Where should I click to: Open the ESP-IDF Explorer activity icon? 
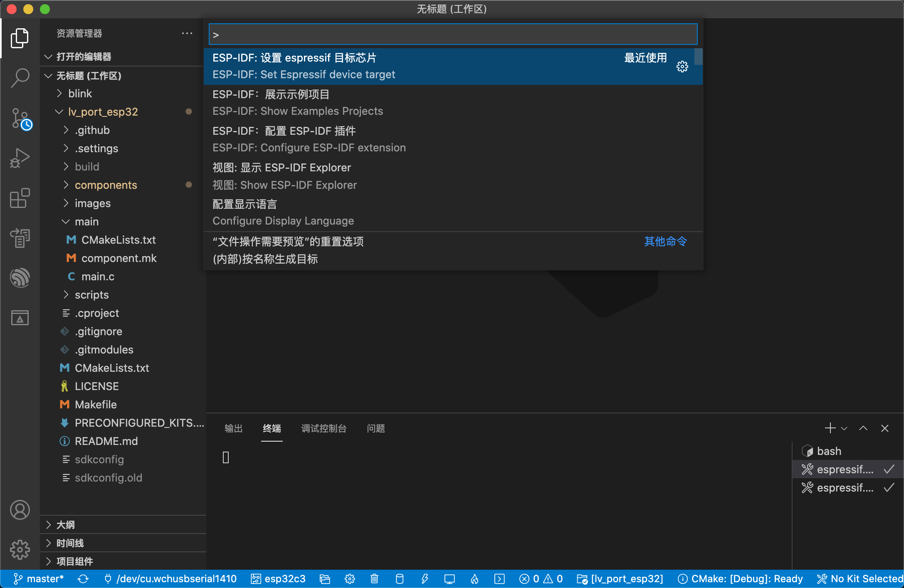tap(20, 278)
